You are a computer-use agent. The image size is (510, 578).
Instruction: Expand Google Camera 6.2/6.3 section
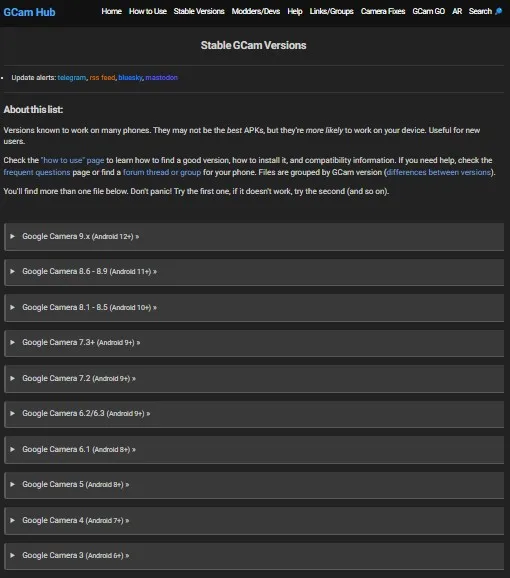254,414
